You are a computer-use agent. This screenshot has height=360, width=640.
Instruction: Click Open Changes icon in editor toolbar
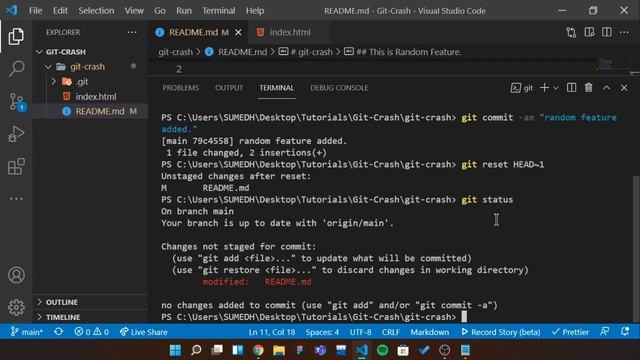(x=571, y=32)
